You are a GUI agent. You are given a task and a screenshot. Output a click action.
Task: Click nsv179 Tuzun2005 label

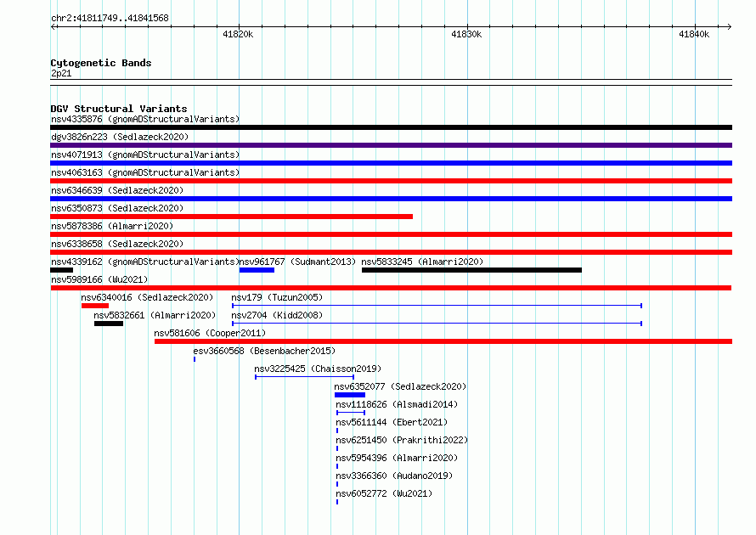(277, 297)
